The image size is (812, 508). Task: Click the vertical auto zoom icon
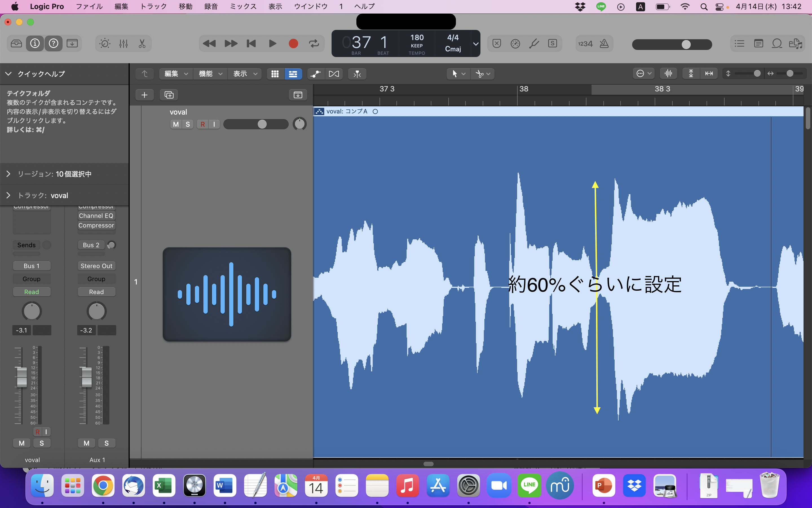691,74
